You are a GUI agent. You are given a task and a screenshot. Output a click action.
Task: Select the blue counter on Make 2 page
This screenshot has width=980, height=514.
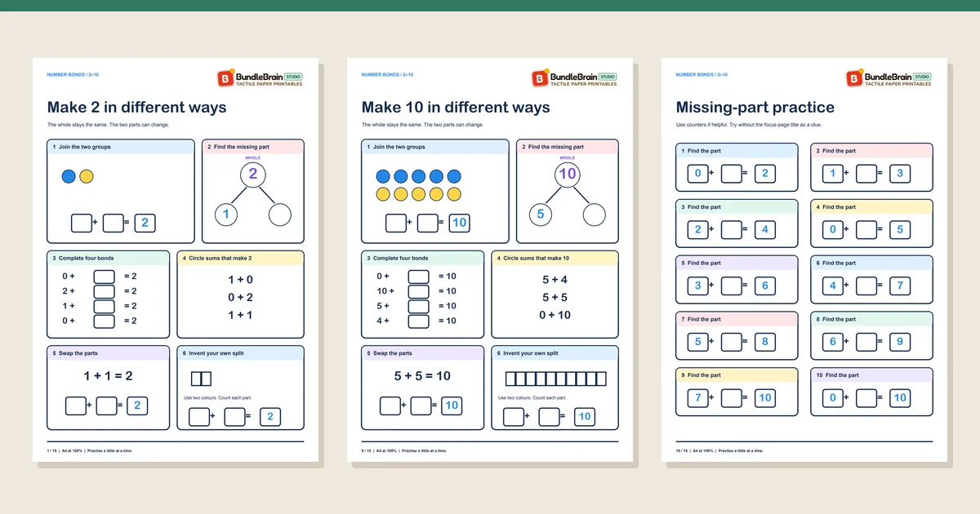[x=69, y=176]
